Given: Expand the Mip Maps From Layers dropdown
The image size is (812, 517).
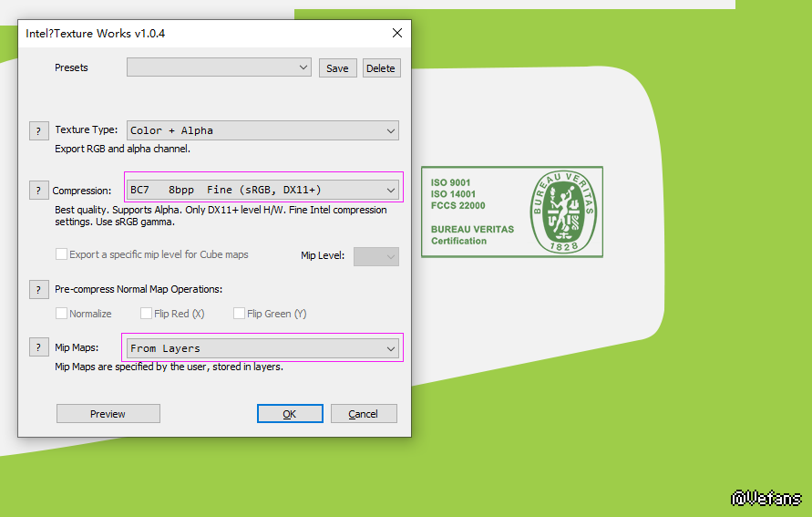Looking at the screenshot, I should pyautogui.click(x=262, y=348).
